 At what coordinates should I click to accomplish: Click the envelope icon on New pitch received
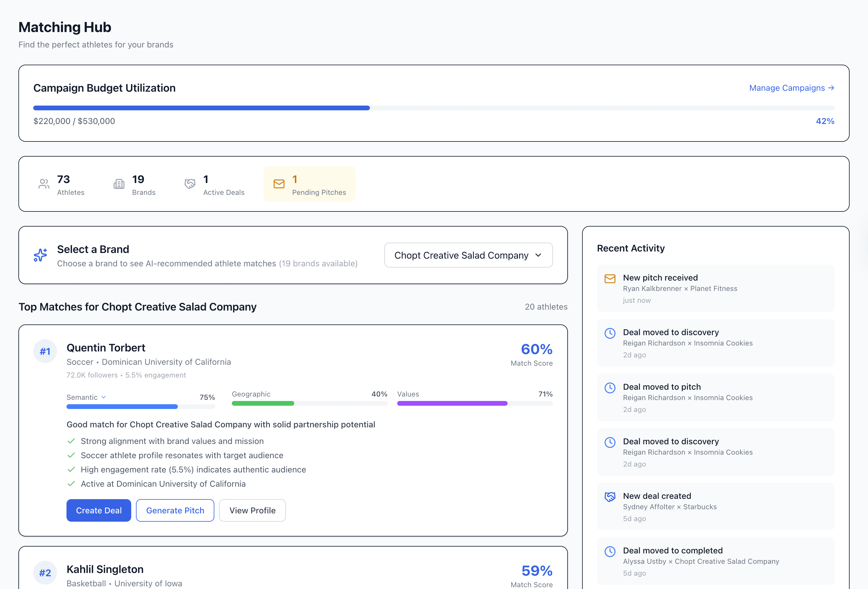pos(610,278)
